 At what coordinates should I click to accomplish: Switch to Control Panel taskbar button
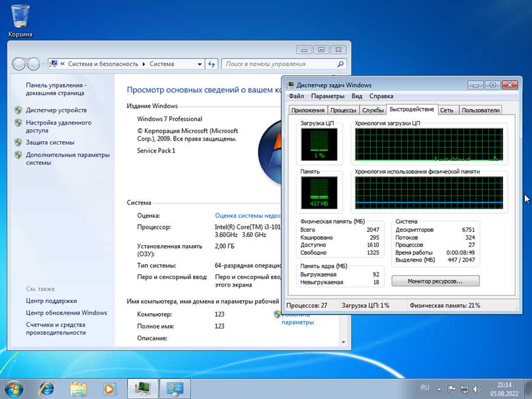(175, 389)
